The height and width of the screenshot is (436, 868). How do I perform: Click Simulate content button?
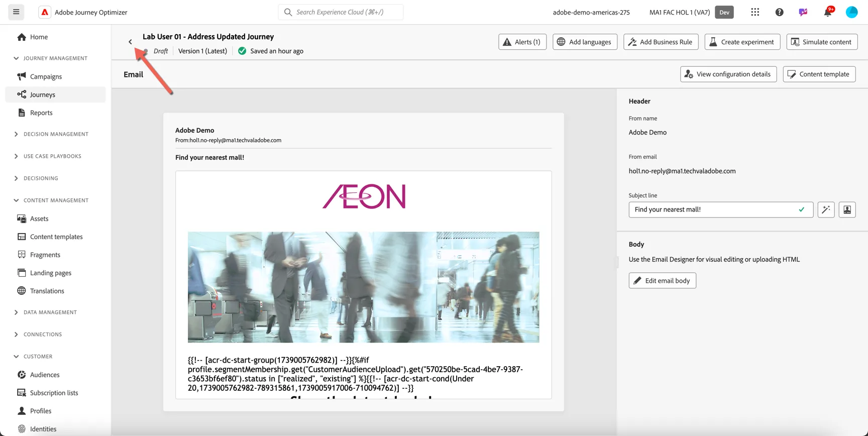(x=822, y=42)
